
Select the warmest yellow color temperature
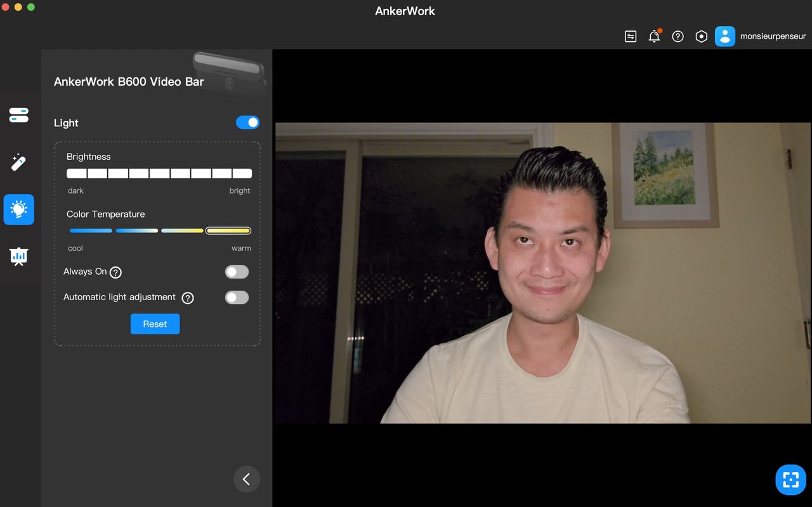click(x=228, y=230)
